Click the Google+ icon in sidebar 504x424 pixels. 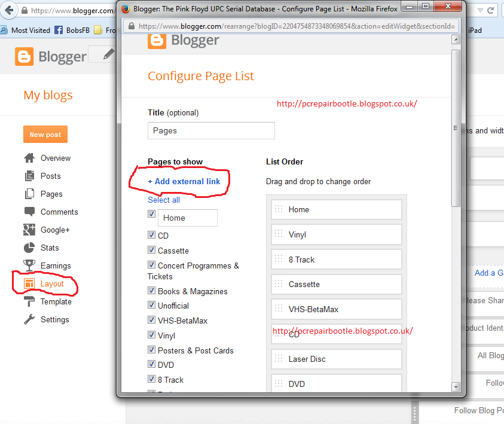pos(29,230)
